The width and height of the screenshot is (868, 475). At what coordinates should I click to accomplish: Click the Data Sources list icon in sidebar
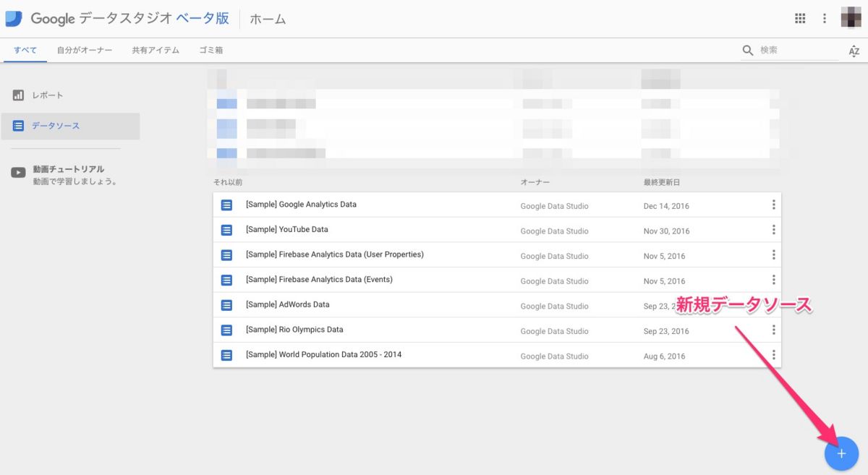tap(18, 126)
